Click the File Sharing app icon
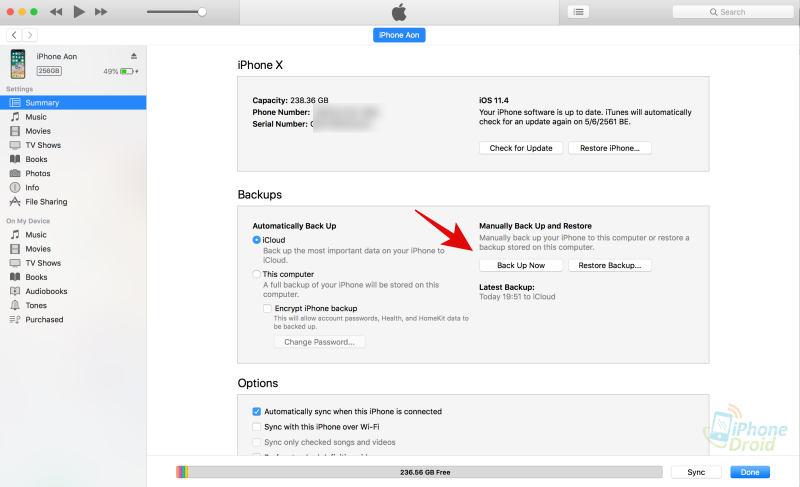Screen dimensions: 800x487 [x=15, y=201]
